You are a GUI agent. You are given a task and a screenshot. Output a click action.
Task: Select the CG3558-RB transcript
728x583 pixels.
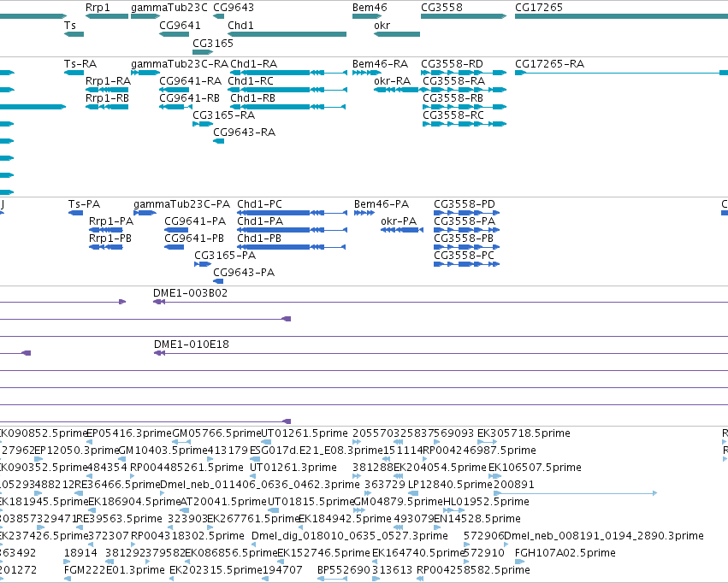point(465,107)
